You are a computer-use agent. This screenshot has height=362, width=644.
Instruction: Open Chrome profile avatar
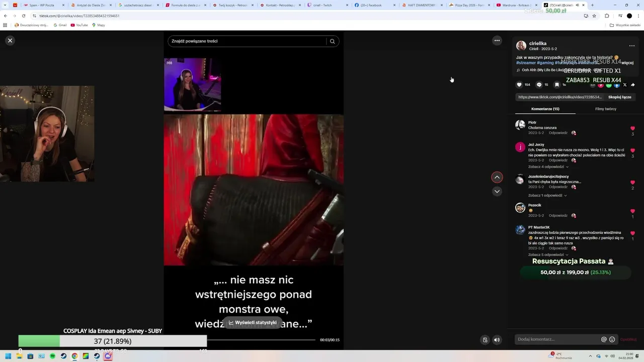tap(629, 16)
